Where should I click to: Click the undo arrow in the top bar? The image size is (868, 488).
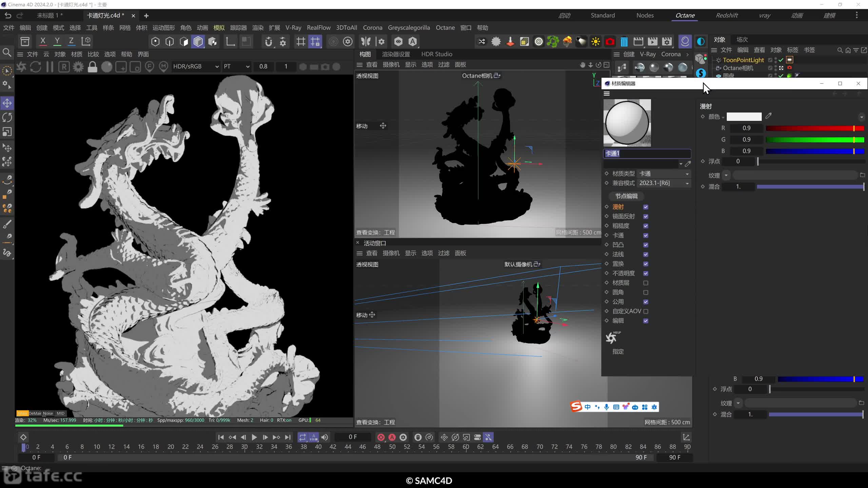point(8,15)
